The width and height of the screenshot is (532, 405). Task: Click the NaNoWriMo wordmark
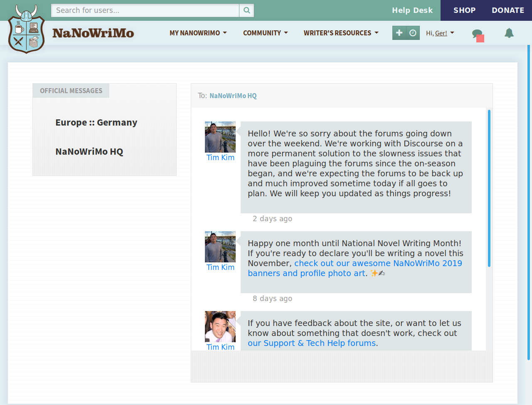click(93, 33)
